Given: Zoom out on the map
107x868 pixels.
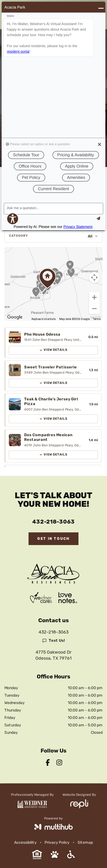Looking at the screenshot, I should click(94, 308).
